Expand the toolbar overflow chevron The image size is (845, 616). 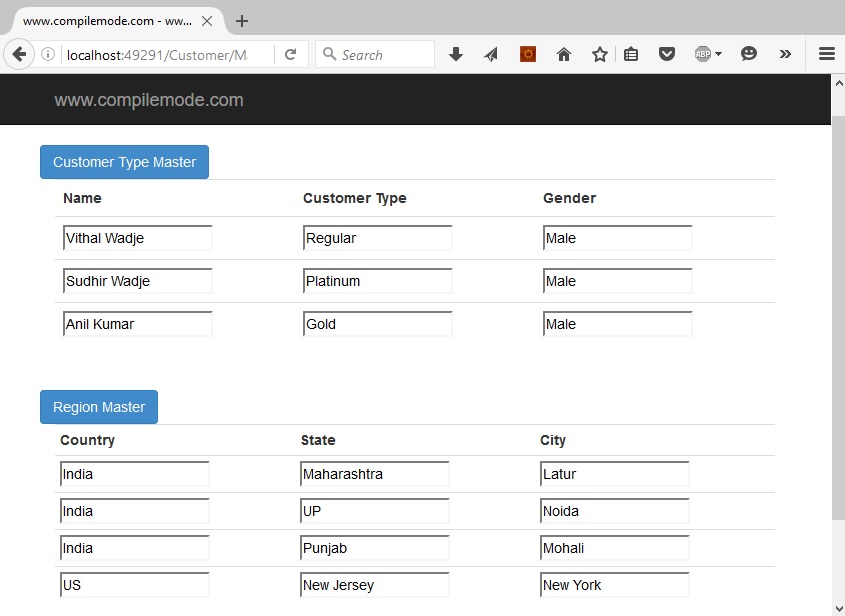(x=785, y=55)
